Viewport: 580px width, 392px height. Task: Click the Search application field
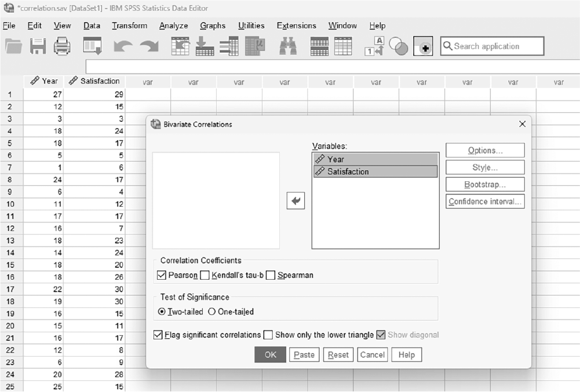tap(492, 46)
